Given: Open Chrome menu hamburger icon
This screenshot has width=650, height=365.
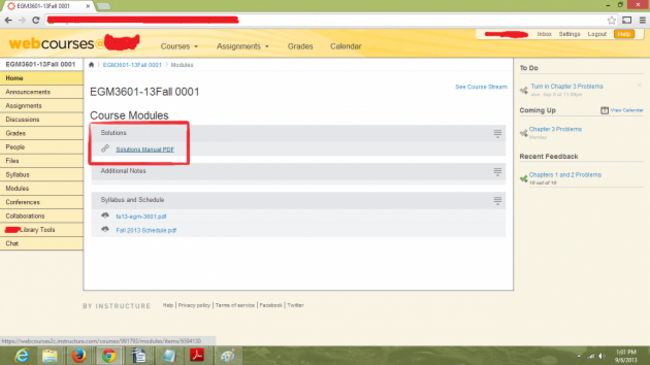Looking at the screenshot, I should coord(642,20).
